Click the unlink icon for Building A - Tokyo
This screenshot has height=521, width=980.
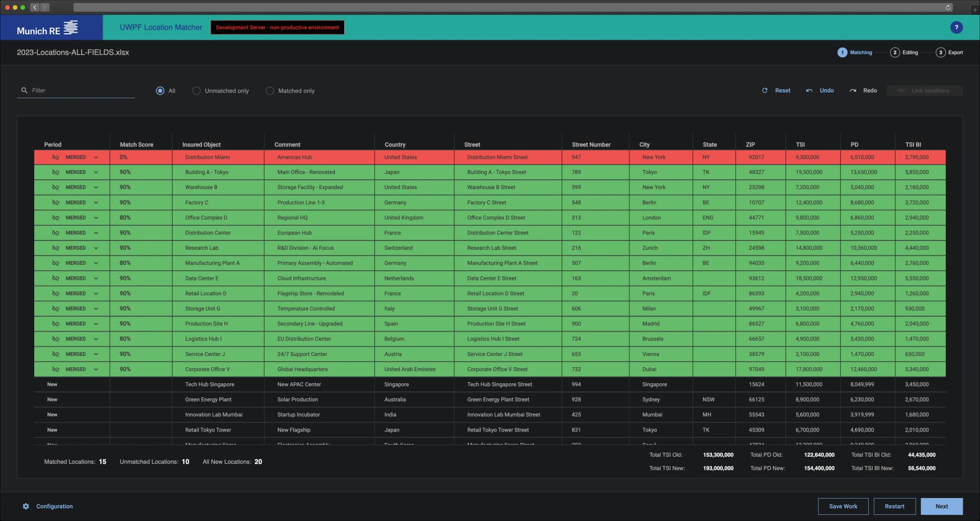[x=55, y=172]
